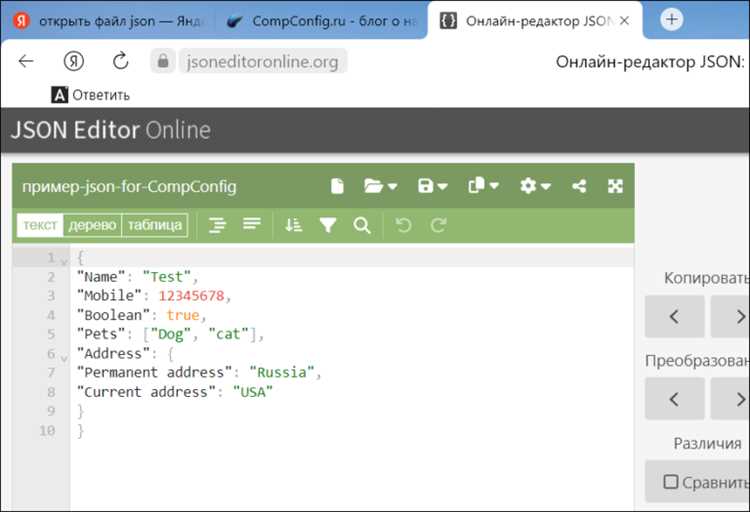The image size is (750, 512).
Task: Click the redo arrow icon
Action: [438, 225]
